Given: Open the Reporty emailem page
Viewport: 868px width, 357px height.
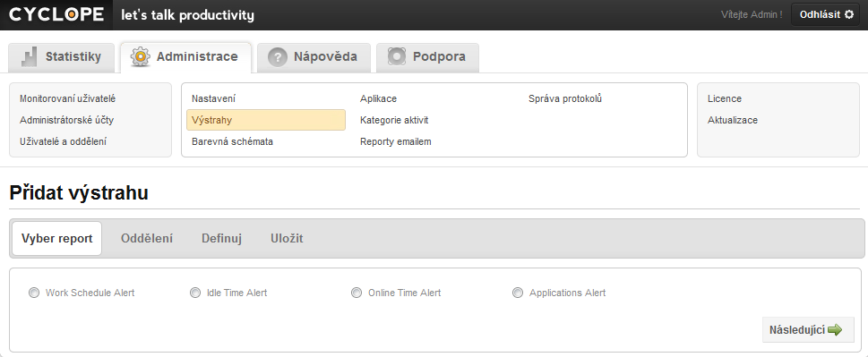Looking at the screenshot, I should [396, 141].
